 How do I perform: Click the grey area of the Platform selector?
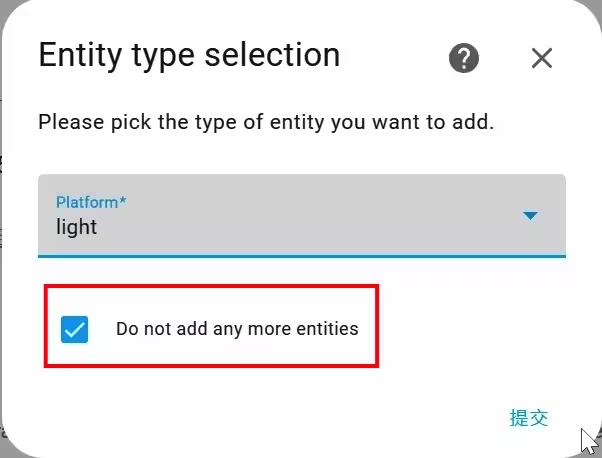[x=302, y=216]
